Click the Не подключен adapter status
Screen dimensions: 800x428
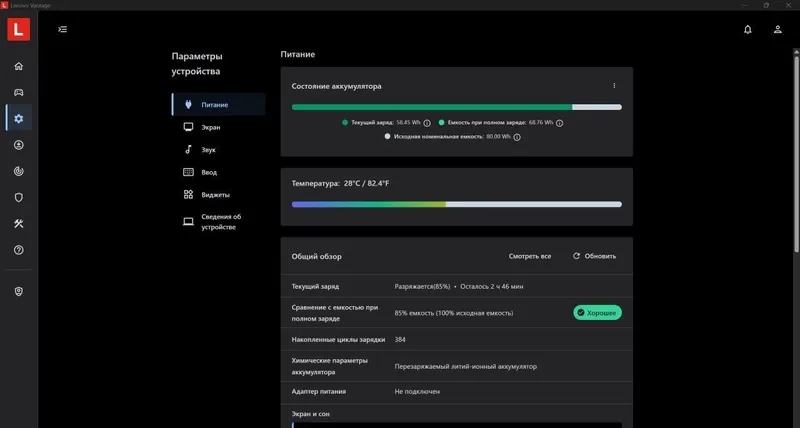pyautogui.click(x=417, y=392)
